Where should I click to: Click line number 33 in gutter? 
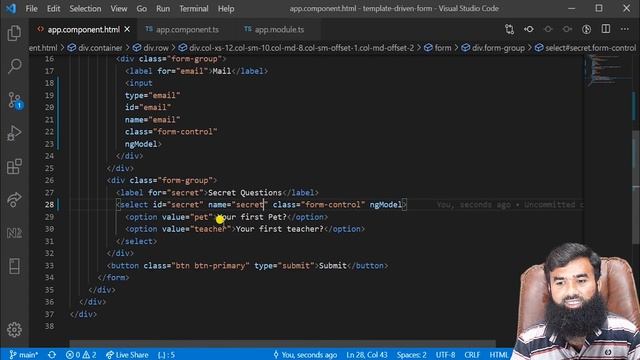pos(49,265)
